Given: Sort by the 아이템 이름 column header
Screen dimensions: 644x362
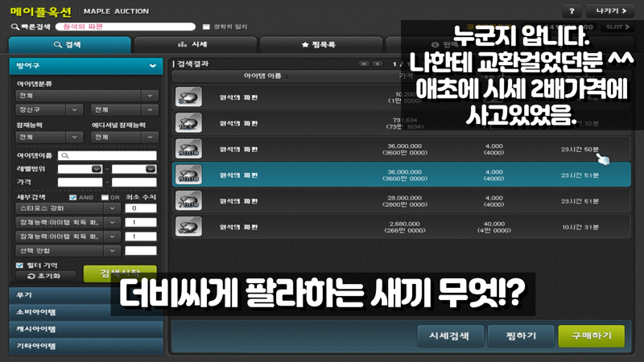Looking at the screenshot, I should point(266,76).
